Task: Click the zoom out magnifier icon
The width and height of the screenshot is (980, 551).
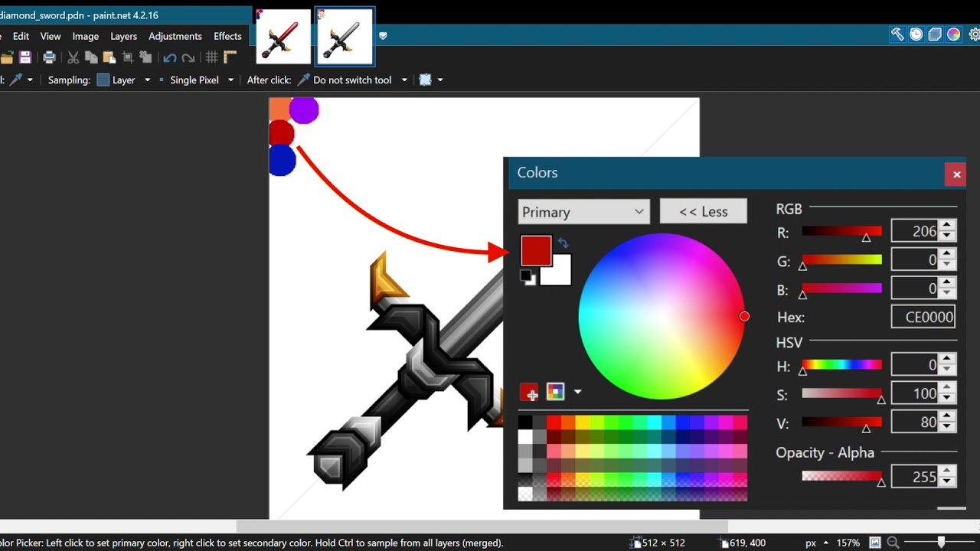Action: (x=893, y=543)
